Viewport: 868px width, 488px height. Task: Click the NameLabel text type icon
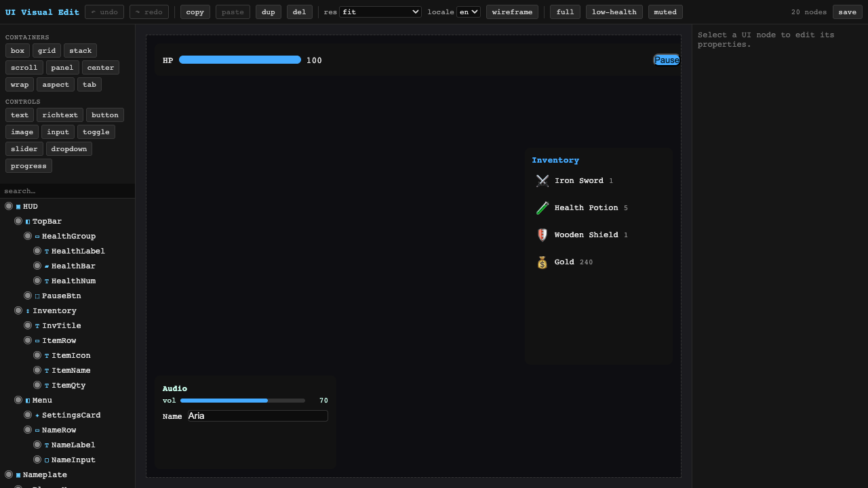click(x=47, y=445)
